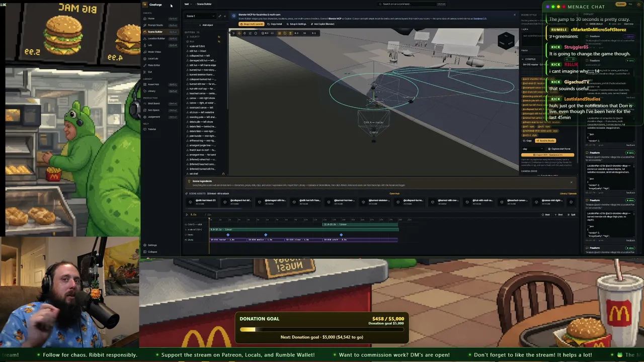644x362 pixels.
Task: Click the Settings gear icon in sidebar
Action: tap(145, 245)
